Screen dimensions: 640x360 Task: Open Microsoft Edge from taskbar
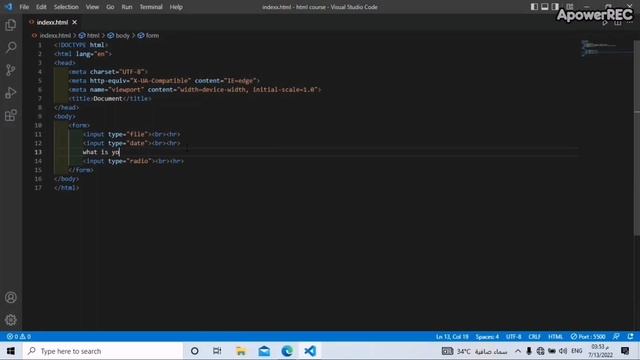tap(287, 351)
